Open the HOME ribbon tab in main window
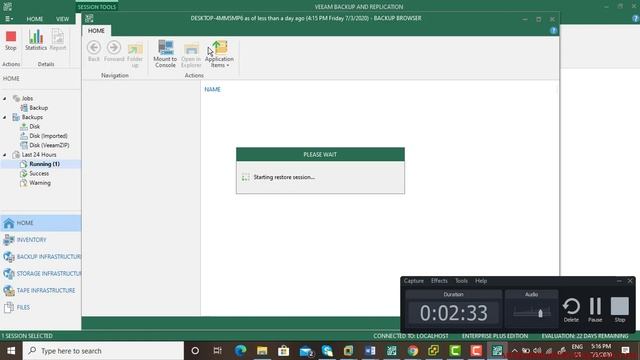Image resolution: width=640 pixels, height=360 pixels. (35, 19)
